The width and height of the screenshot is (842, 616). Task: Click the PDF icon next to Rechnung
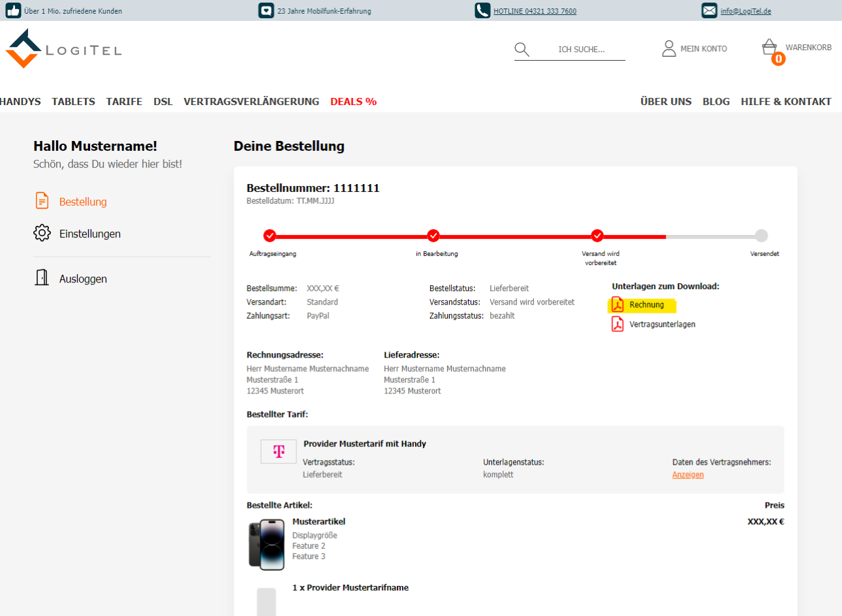pyautogui.click(x=617, y=304)
